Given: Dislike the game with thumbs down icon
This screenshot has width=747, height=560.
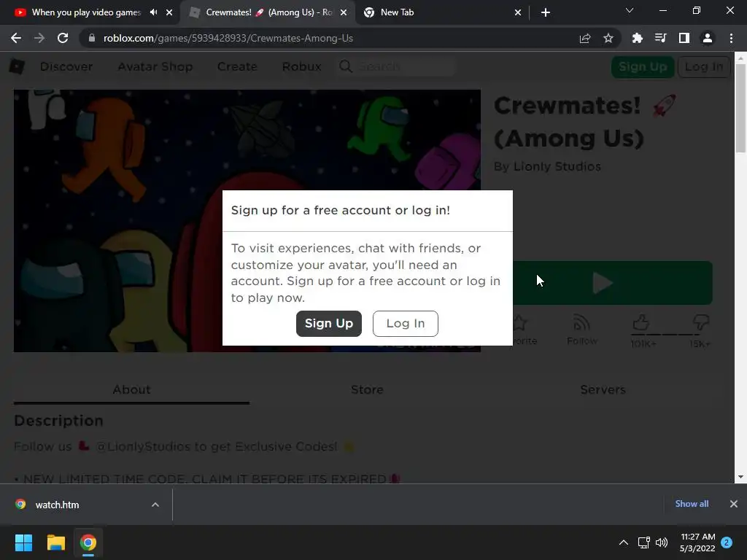Looking at the screenshot, I should tap(700, 322).
